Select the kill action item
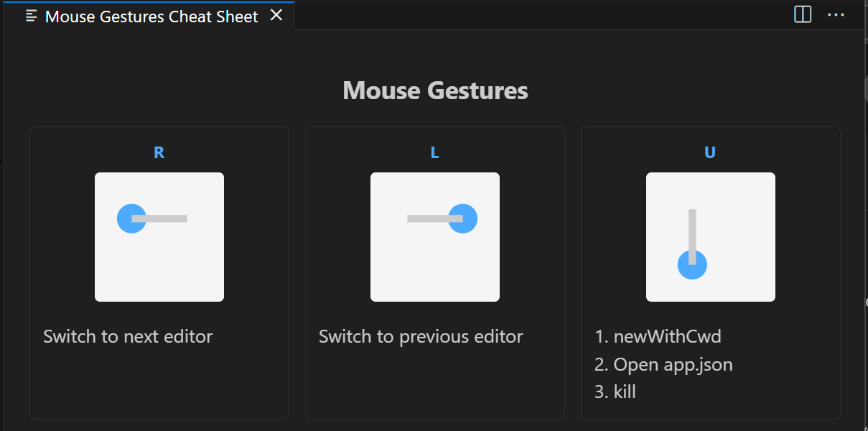 pos(625,391)
